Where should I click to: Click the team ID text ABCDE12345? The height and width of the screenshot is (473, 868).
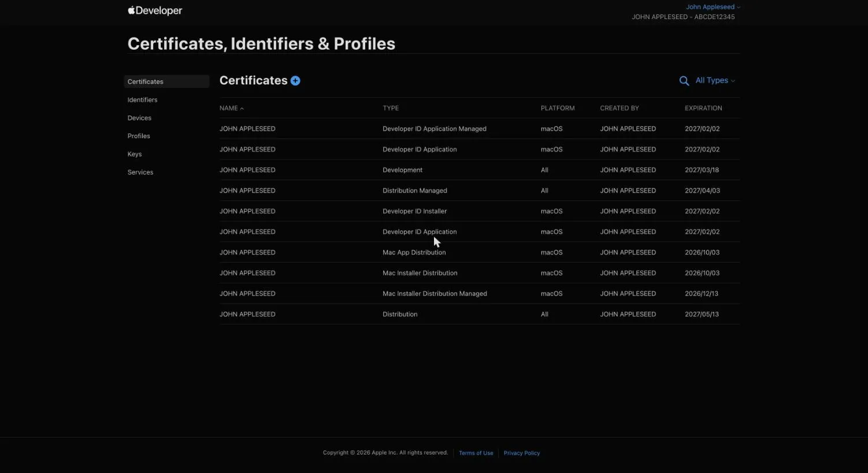[x=714, y=17]
